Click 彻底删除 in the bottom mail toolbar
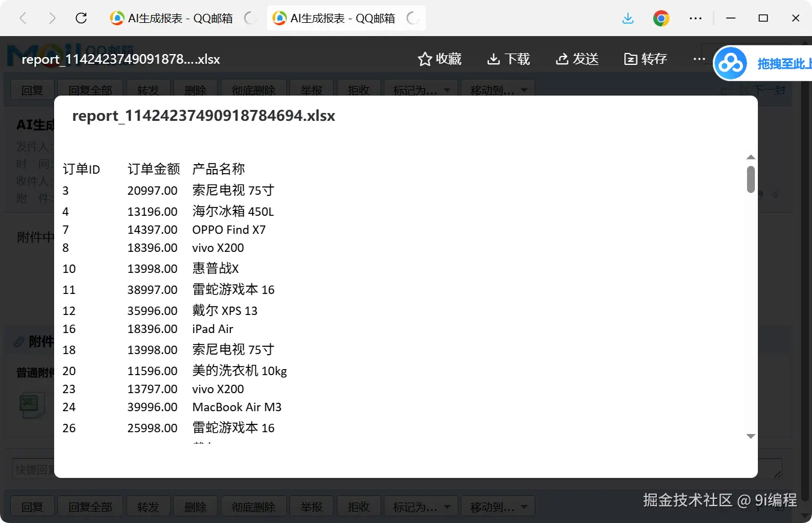Screen dimensions: 812x523 pos(253,506)
